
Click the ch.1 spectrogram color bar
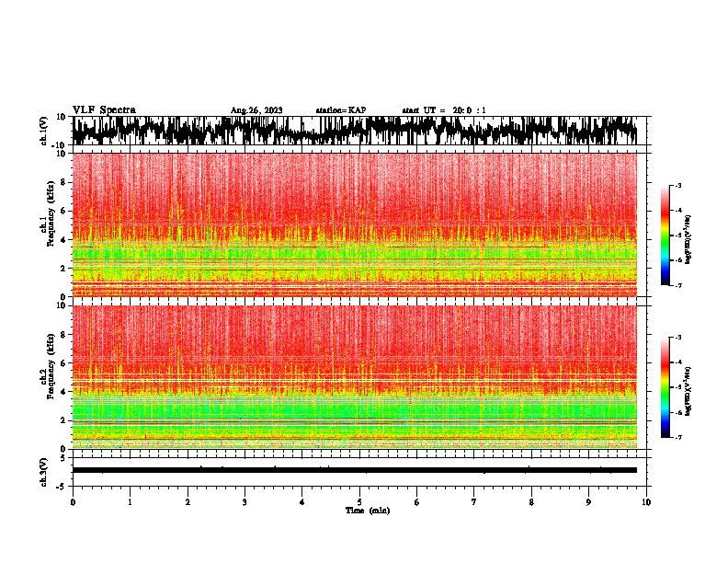point(665,236)
